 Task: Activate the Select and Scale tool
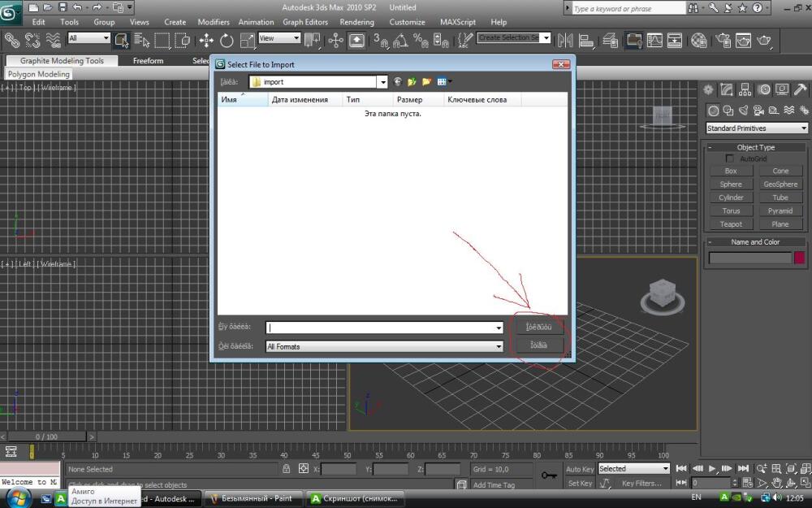point(248,40)
